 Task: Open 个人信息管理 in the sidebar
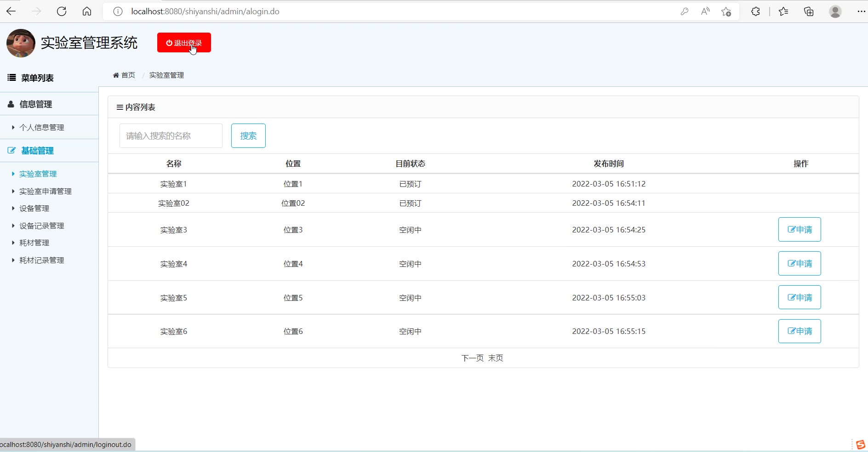tap(41, 127)
